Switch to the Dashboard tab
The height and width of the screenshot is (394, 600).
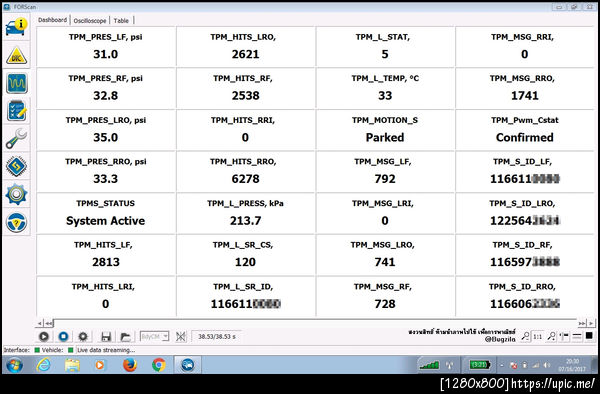pyautogui.click(x=52, y=20)
